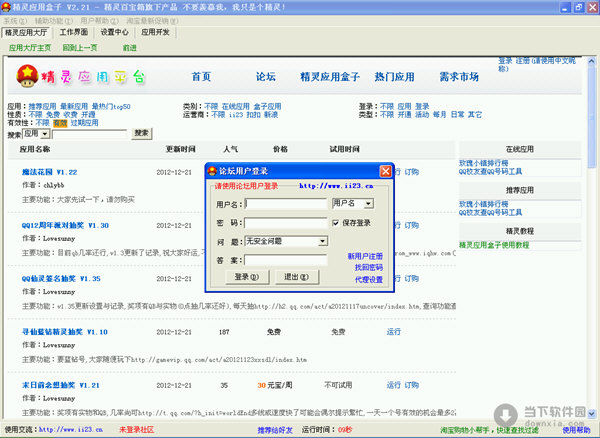Select 在线应用 in the 类别 filter row
This screenshot has width=600, height=438.
click(x=235, y=106)
